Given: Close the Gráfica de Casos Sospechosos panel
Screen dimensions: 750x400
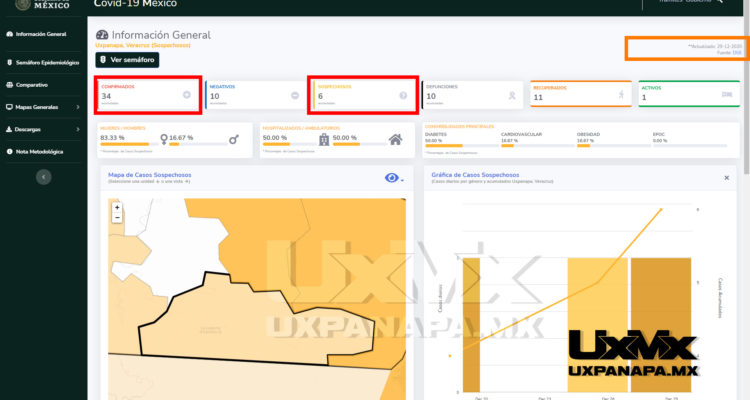Looking at the screenshot, I should pos(727,178).
